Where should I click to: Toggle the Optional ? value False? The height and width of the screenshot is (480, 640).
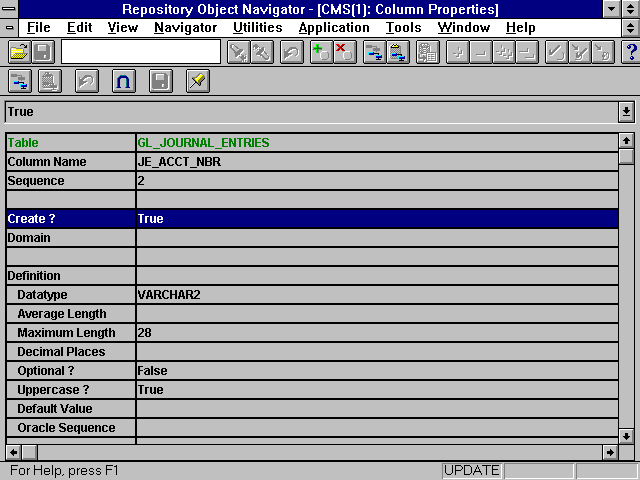tap(375, 371)
